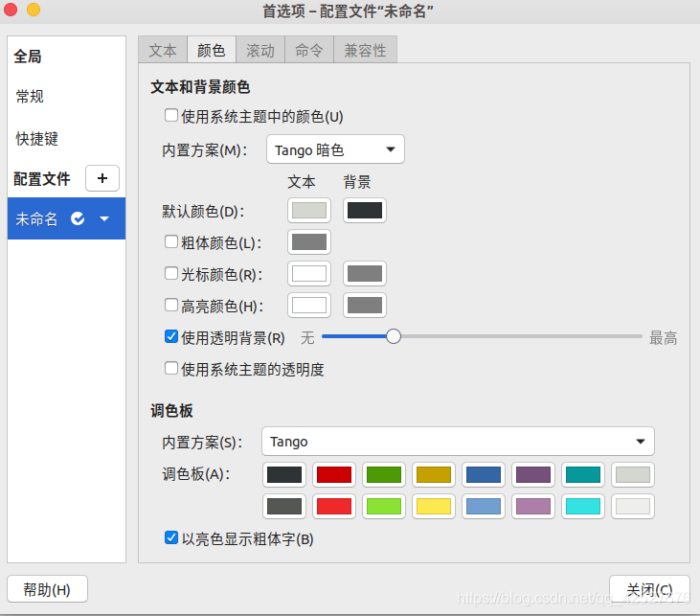The width and height of the screenshot is (700, 616).
Task: Click the 关闭(C) close button
Action: [649, 589]
